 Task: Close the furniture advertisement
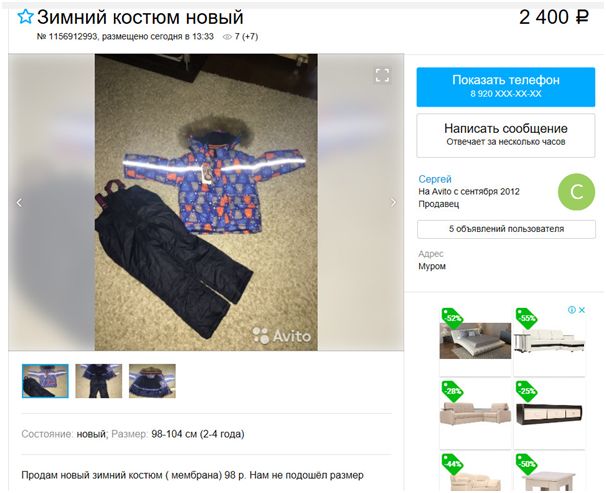582,310
